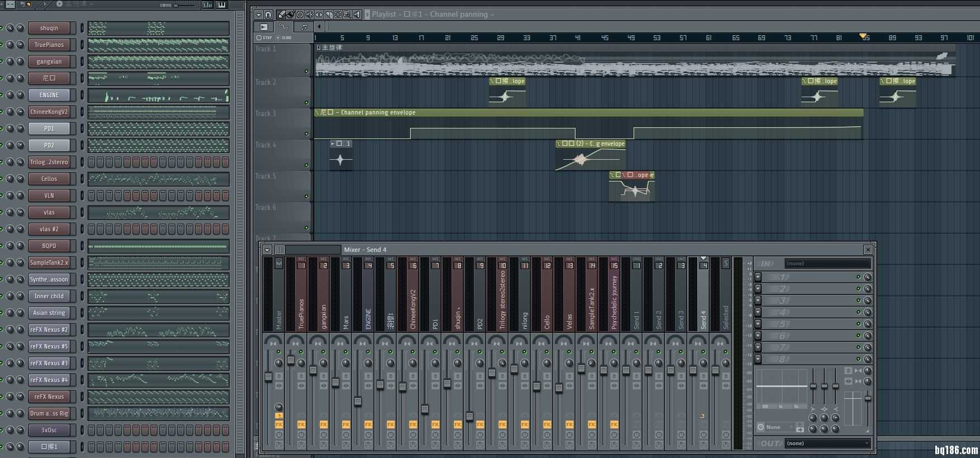Mute the ENGINE mixer track green light
This screenshot has height=458, width=980.
point(368,352)
